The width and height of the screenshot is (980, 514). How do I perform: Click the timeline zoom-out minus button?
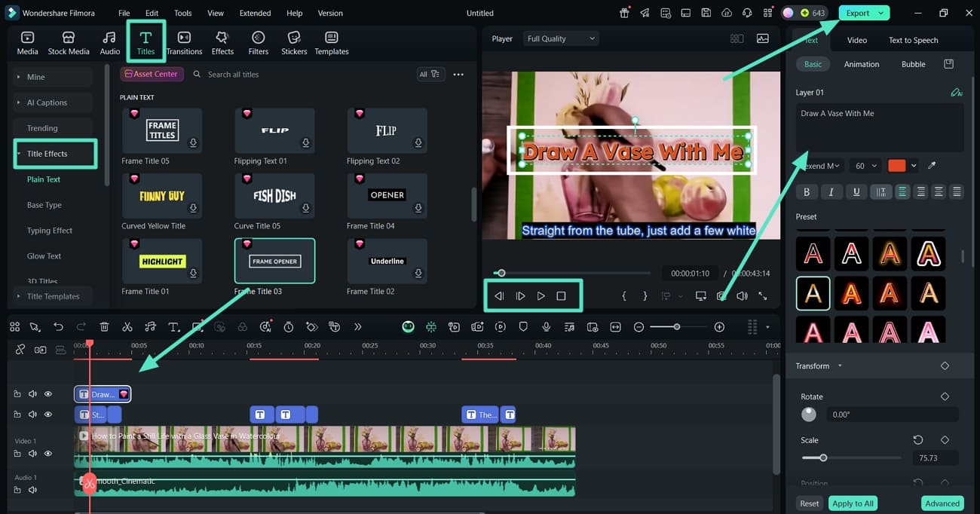(x=639, y=326)
